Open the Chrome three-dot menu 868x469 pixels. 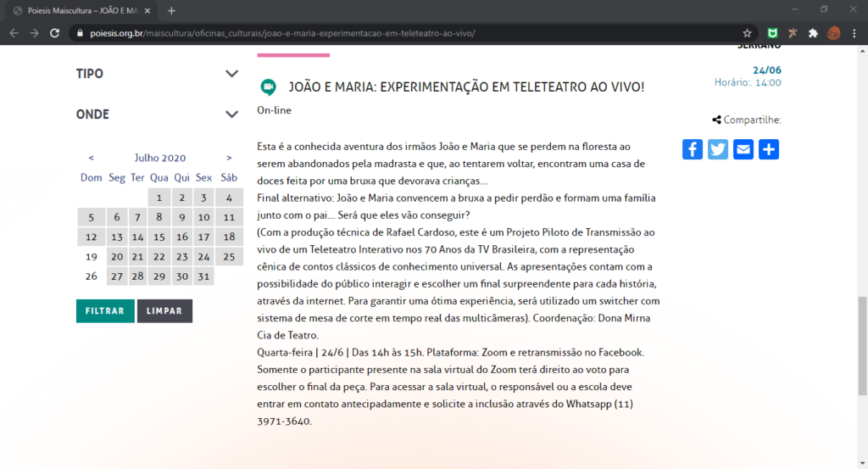[854, 33]
